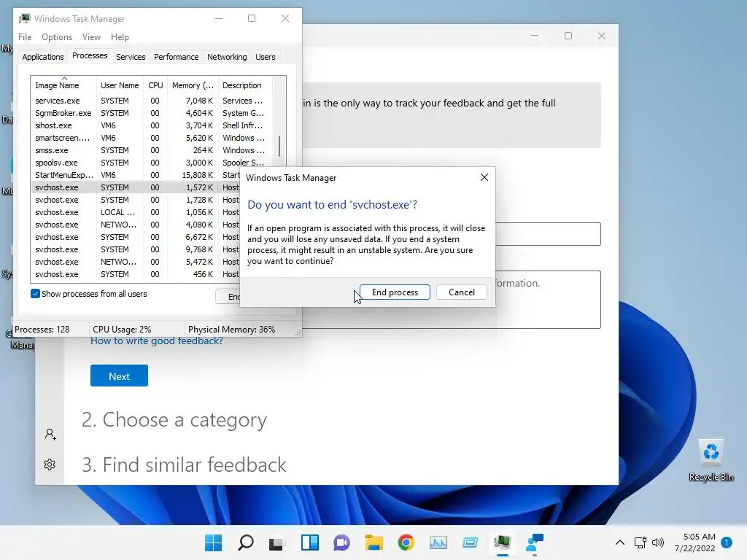
Task: Open the Windows Start menu
Action: pyautogui.click(x=213, y=542)
